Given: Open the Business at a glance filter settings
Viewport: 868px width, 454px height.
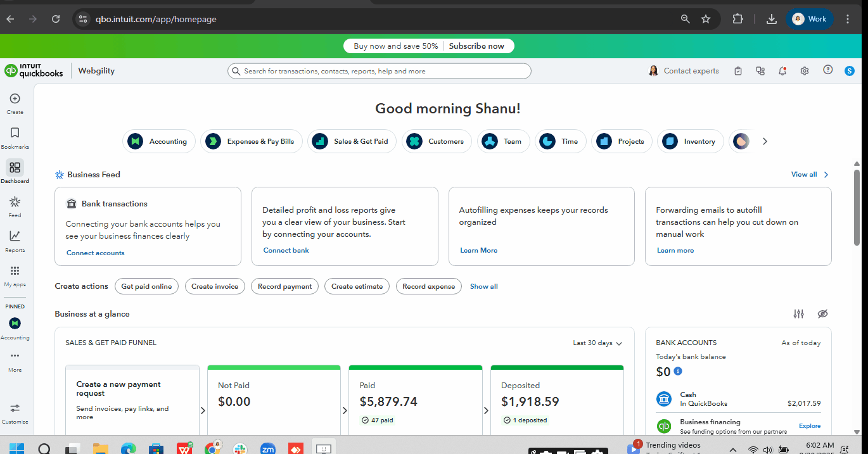Looking at the screenshot, I should point(799,314).
